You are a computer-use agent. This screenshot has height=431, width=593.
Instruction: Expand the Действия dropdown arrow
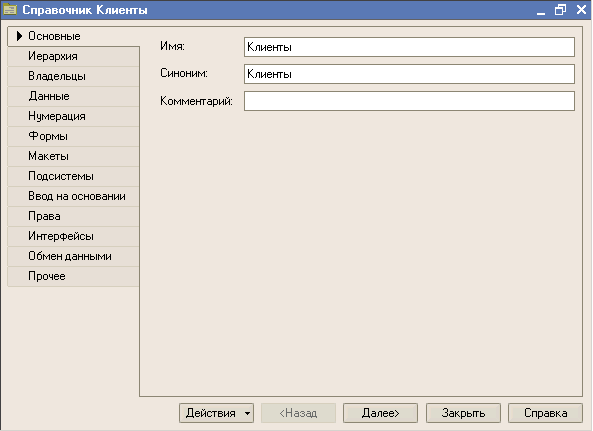[x=247, y=413]
